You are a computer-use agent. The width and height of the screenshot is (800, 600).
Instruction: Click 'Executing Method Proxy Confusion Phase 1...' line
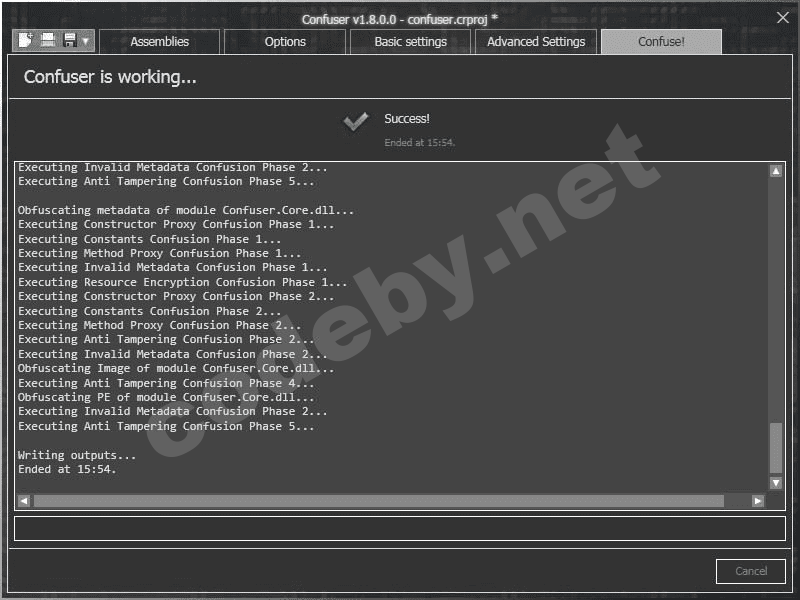coord(159,254)
